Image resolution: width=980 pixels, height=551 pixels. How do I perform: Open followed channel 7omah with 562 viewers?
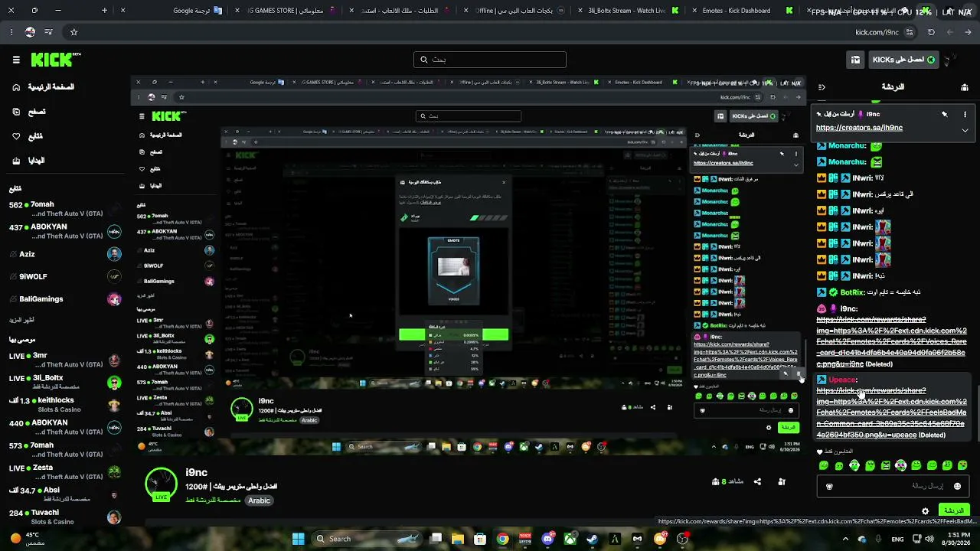65,209
